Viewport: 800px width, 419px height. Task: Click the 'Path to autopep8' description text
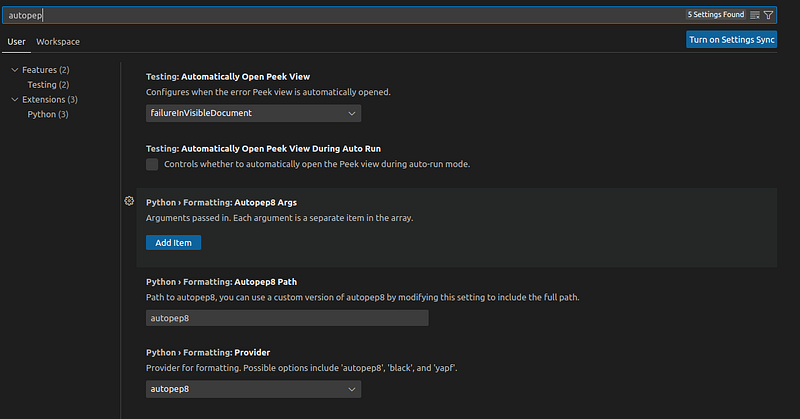point(363,298)
